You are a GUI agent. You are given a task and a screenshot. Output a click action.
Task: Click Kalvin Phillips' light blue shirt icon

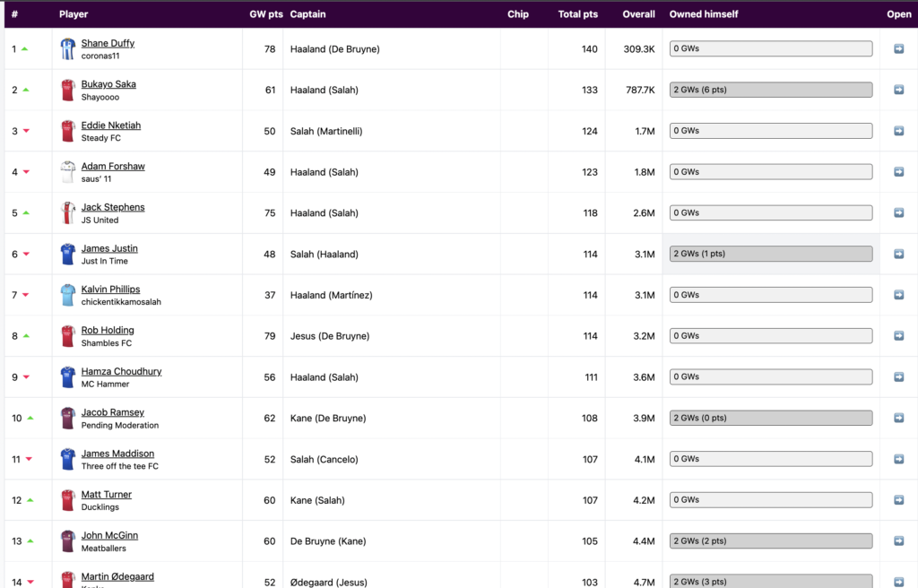(x=68, y=295)
